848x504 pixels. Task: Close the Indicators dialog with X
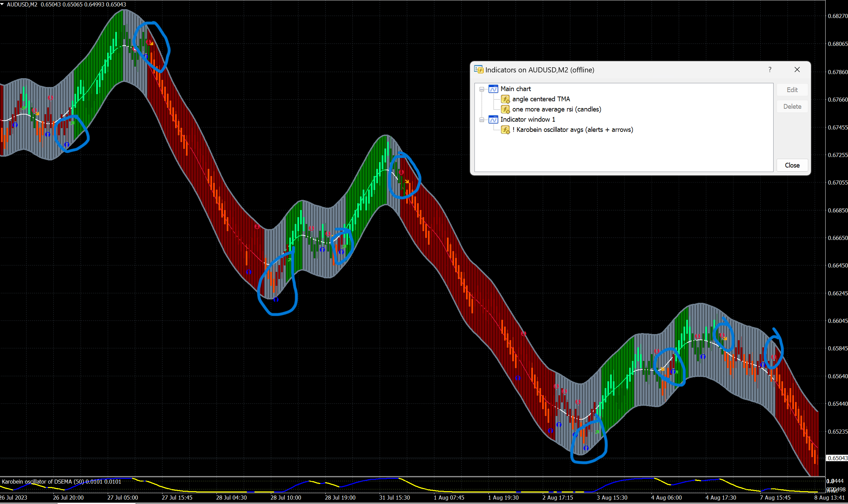coord(797,70)
